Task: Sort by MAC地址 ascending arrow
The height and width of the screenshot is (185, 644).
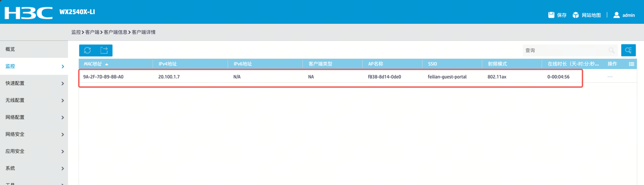Action: tap(107, 65)
